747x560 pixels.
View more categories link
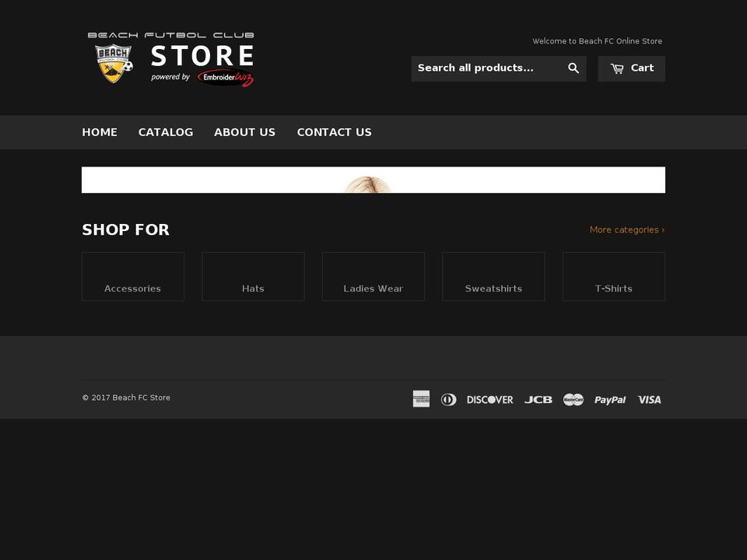click(627, 230)
